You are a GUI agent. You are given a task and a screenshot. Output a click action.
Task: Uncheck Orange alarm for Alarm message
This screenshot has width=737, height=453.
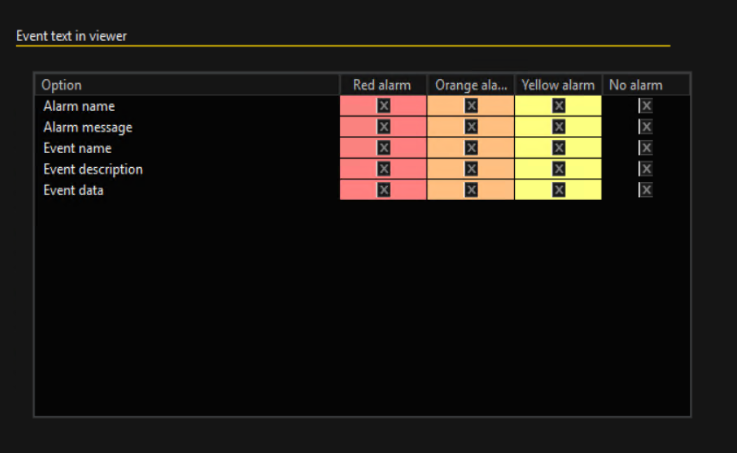[471, 127]
